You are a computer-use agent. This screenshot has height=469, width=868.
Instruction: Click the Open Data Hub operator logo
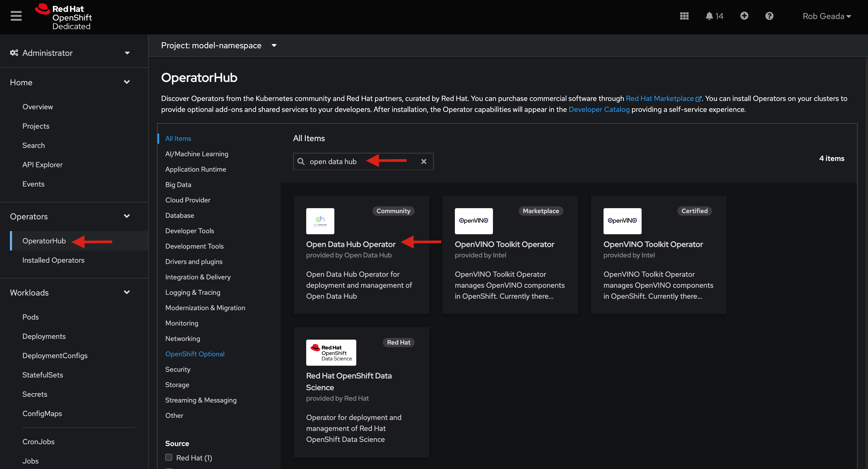320,221
